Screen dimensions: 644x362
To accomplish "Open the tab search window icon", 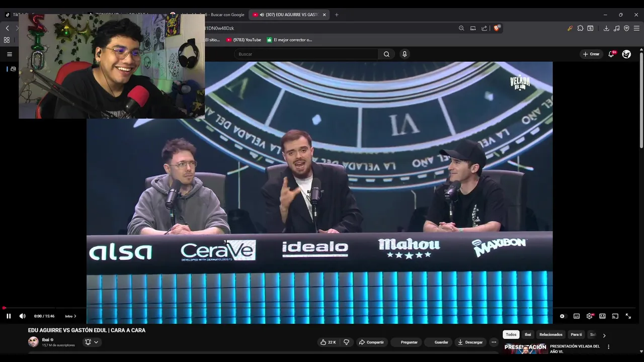I will tap(590, 28).
